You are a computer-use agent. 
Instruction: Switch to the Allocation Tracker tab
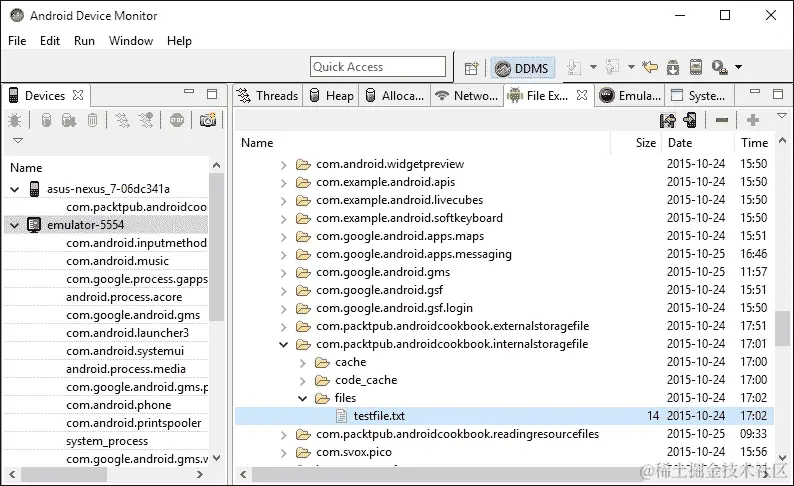394,96
